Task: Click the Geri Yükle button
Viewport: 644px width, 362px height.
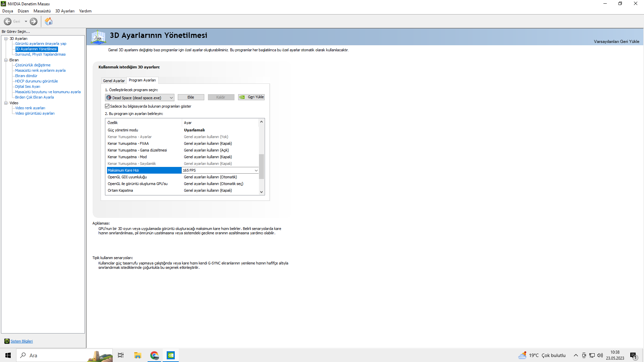Action: 251,97
